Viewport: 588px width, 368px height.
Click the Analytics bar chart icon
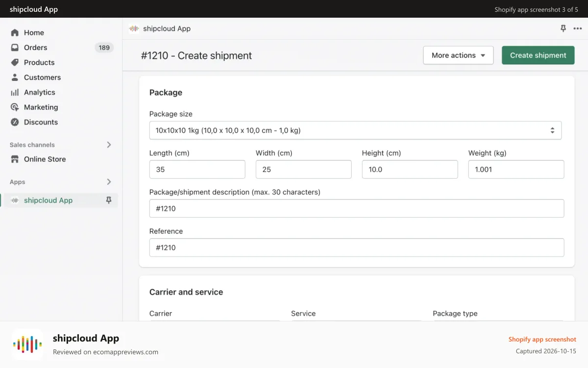15,92
